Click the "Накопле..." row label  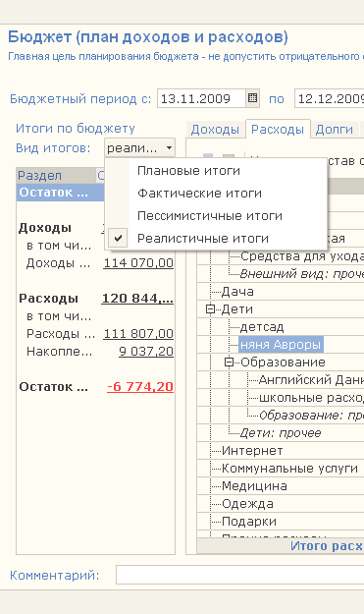point(60,352)
